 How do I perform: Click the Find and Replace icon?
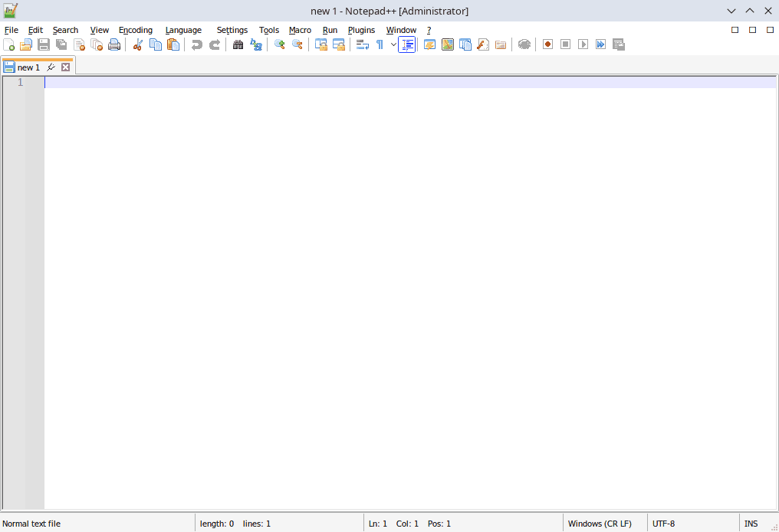[x=256, y=44]
